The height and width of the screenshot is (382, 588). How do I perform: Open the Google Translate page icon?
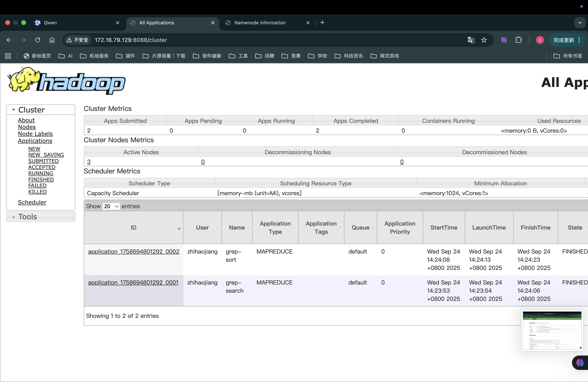point(471,40)
